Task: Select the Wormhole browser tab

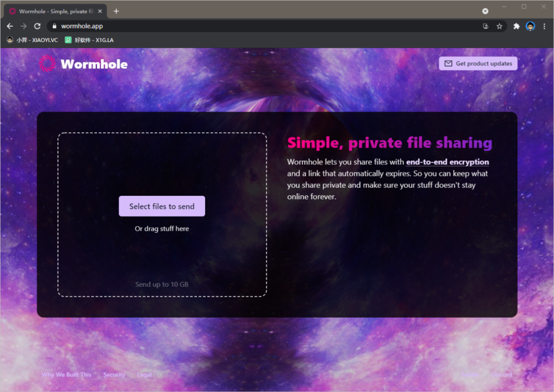Action: pyautogui.click(x=55, y=11)
